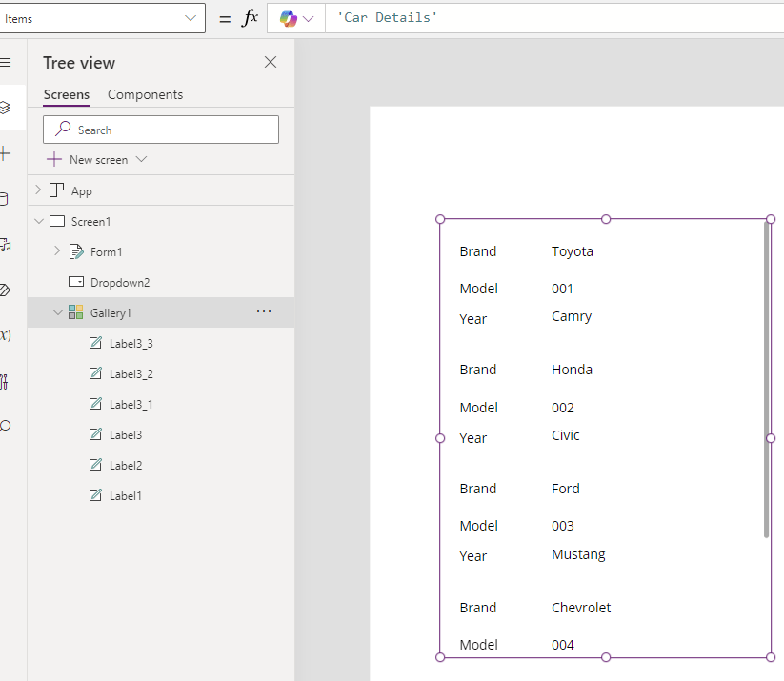The width and height of the screenshot is (784, 681).
Task: Click the formula bar containing 'Car Details'
Action: coord(554,18)
